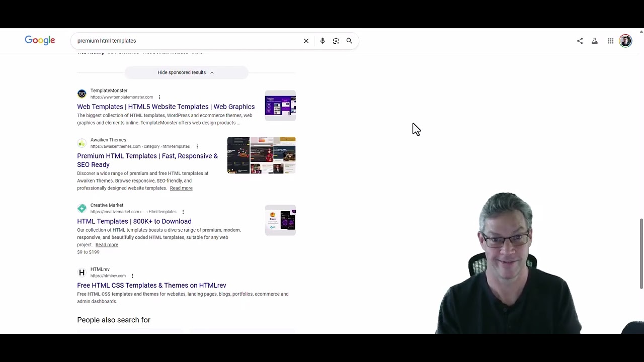Open search by image camera icon
The height and width of the screenshot is (362, 644).
pos(336,41)
